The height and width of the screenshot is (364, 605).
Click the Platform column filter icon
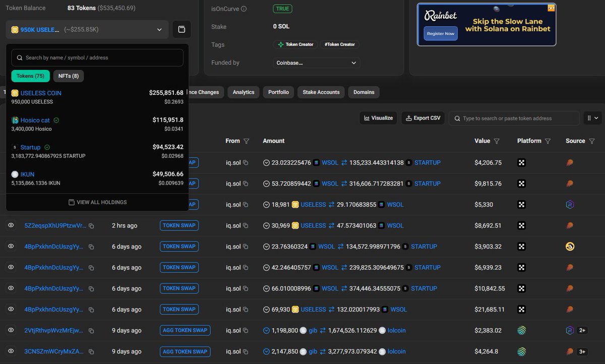(x=548, y=141)
